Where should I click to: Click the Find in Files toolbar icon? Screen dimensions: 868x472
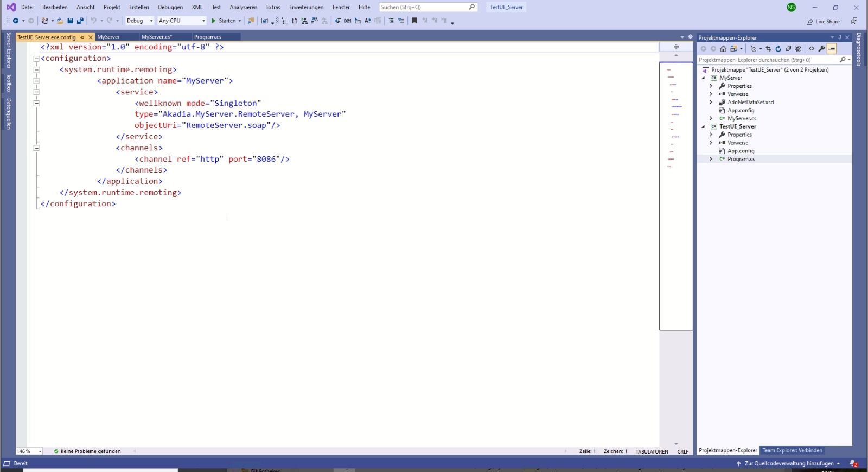251,21
